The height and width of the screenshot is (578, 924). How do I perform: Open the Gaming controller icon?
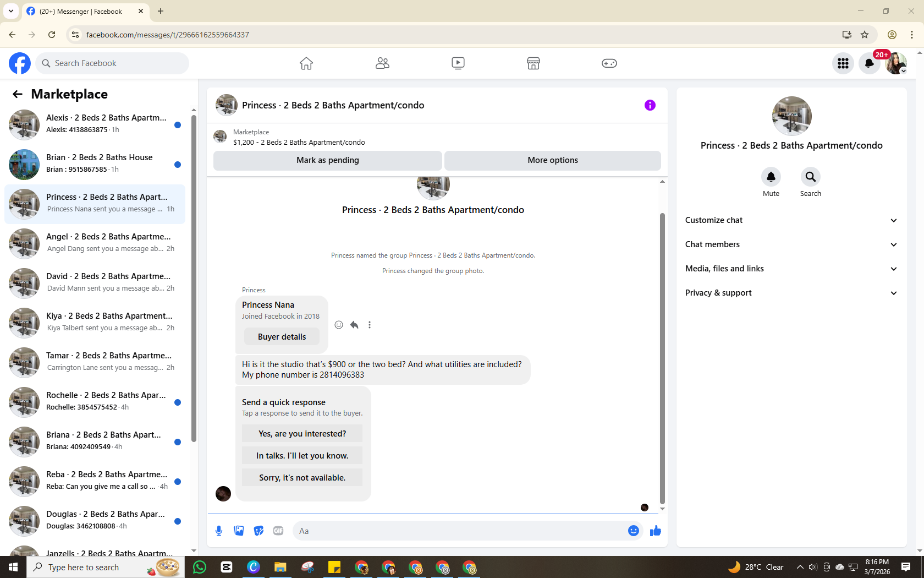[x=609, y=63]
